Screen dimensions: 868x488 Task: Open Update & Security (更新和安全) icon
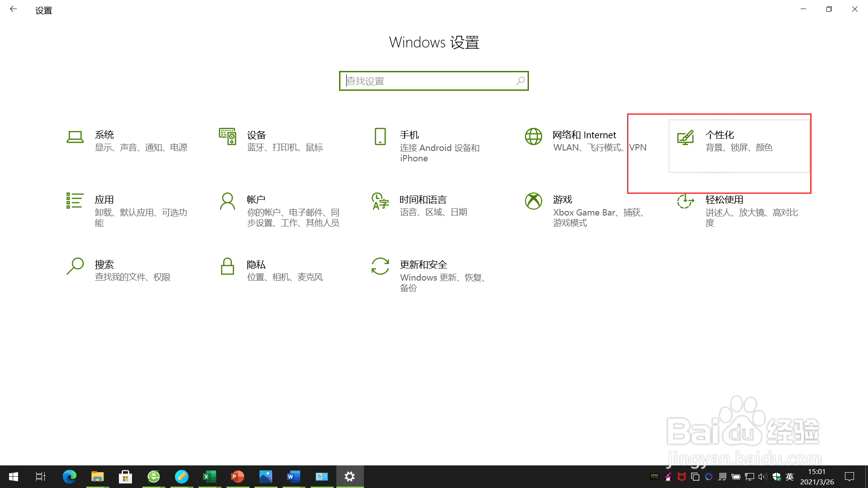[380, 266]
